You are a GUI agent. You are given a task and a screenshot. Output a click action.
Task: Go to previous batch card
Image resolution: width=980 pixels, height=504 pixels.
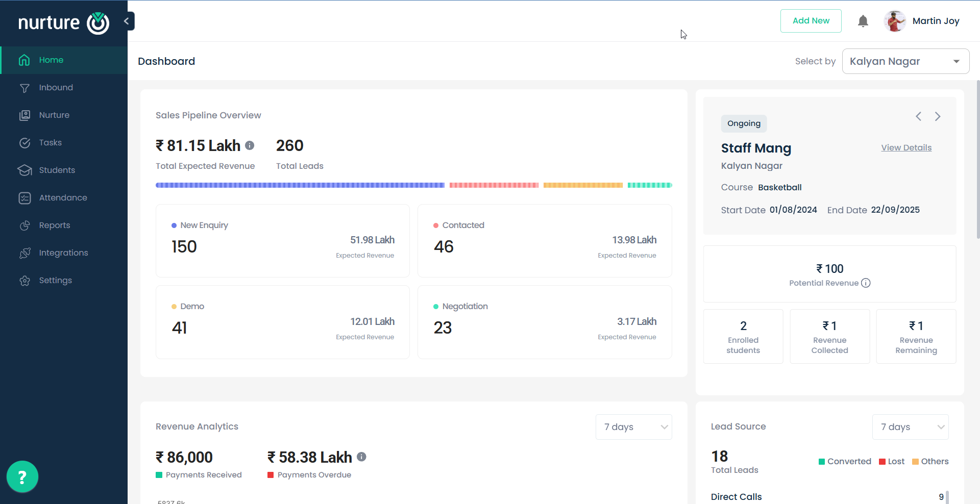pos(918,116)
